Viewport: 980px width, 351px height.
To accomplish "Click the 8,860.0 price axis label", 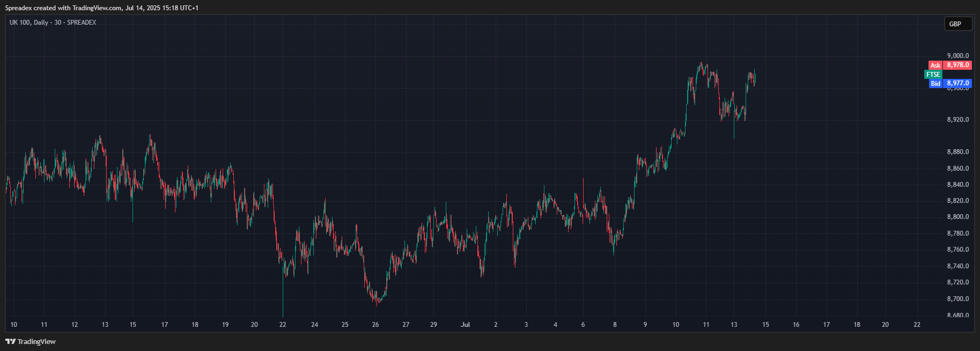I will point(958,169).
